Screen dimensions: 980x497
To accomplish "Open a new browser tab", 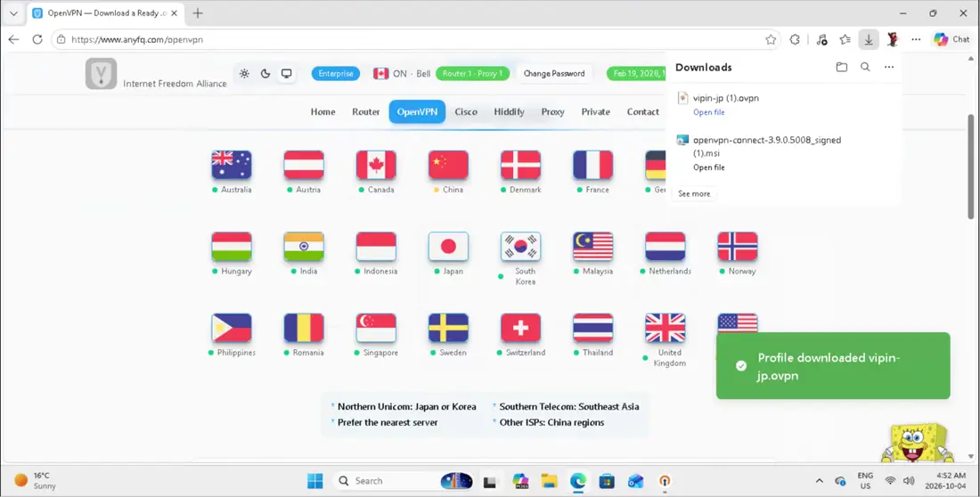I will coord(198,13).
